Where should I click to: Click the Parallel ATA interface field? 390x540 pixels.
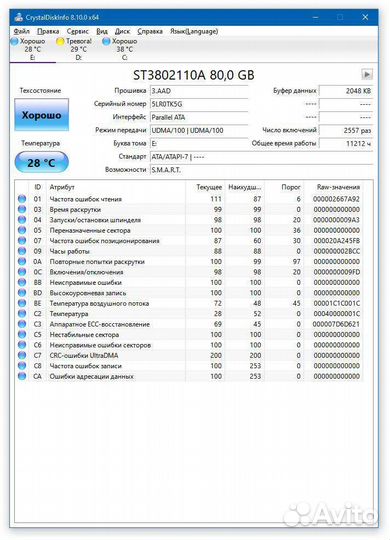point(199,117)
